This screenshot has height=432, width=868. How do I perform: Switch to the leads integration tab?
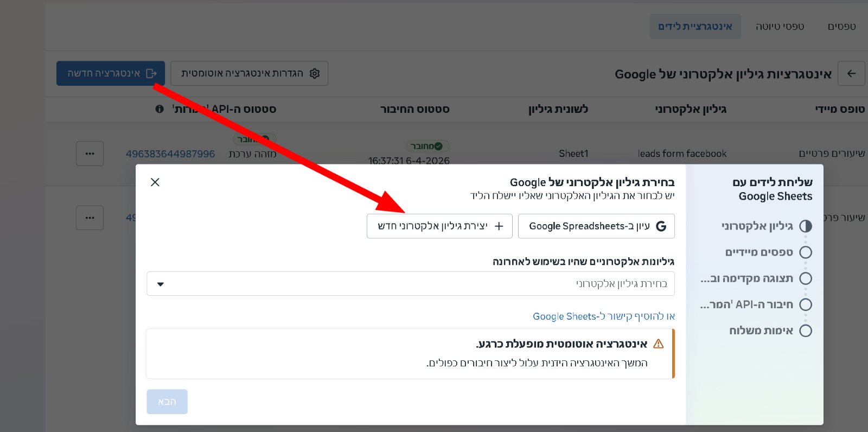(x=695, y=27)
